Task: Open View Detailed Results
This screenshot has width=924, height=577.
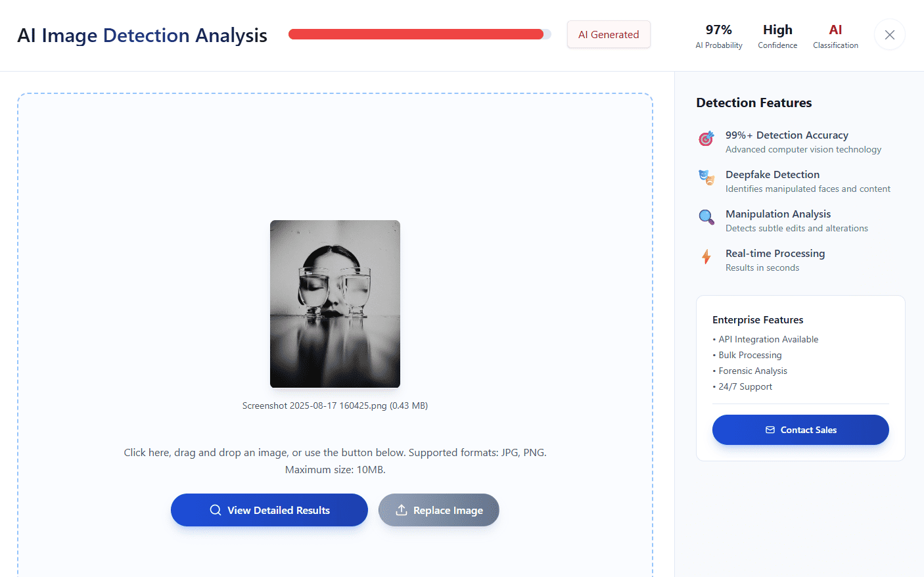Action: [x=269, y=510]
